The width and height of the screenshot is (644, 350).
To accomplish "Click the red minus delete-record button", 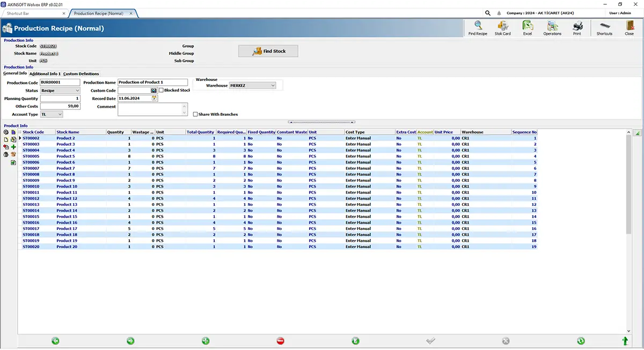I will (x=280, y=341).
